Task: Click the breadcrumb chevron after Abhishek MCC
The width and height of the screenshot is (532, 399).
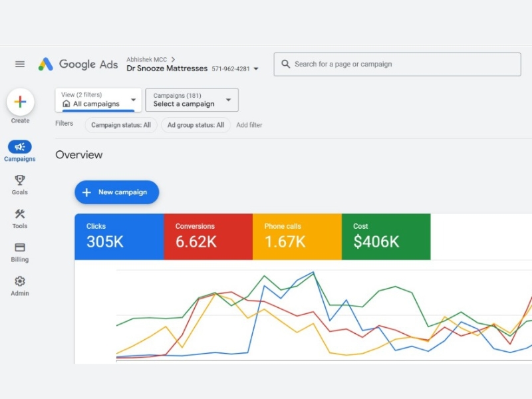Action: coord(173,59)
